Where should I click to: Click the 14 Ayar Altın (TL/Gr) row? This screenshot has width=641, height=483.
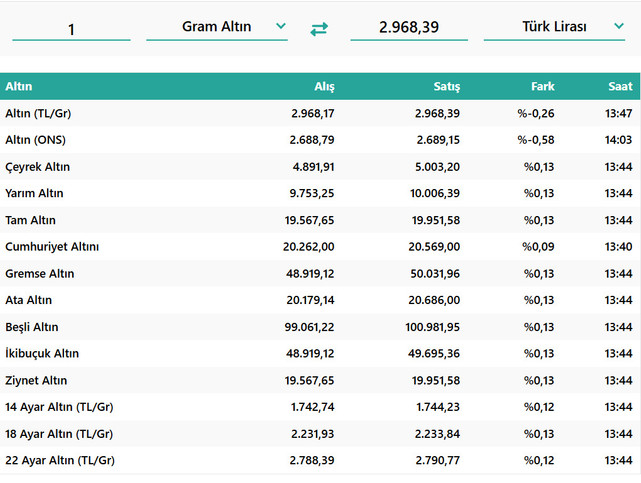[59, 407]
